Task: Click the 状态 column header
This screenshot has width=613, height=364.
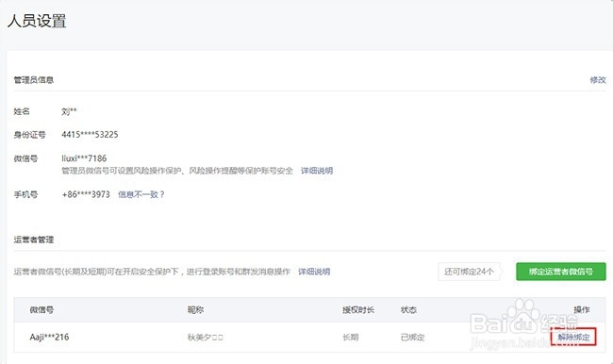Action: [408, 309]
